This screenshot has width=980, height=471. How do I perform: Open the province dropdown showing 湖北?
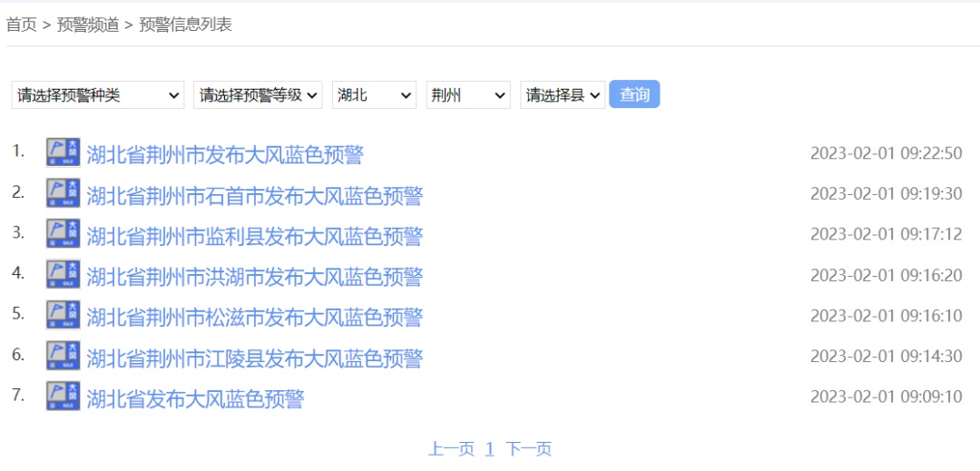point(374,94)
